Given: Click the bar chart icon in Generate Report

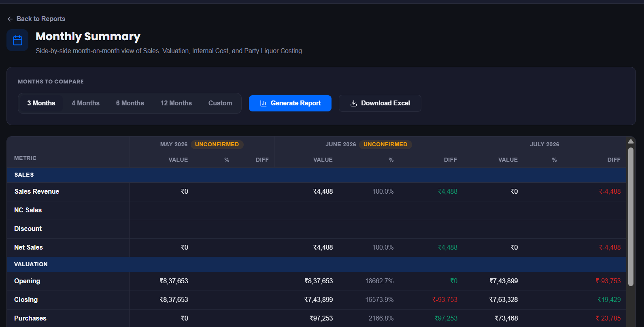Looking at the screenshot, I should click(x=263, y=103).
